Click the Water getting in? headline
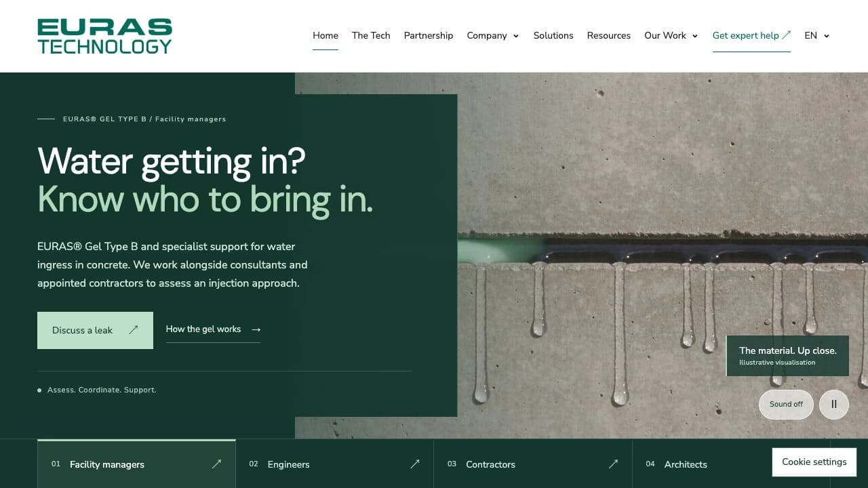Image resolution: width=868 pixels, height=488 pixels. tap(172, 162)
